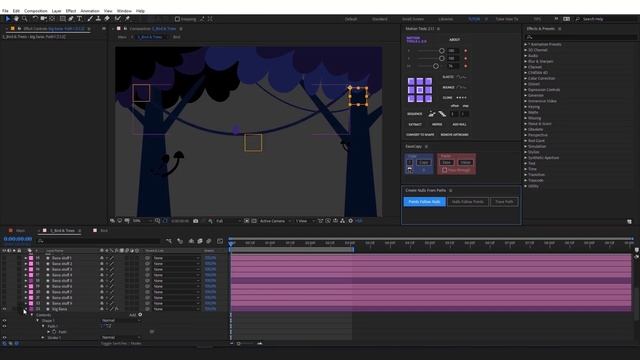Image resolution: width=640 pixels, height=360 pixels.
Task: Check the Pass through box in EaseCopy
Action: [444, 170]
